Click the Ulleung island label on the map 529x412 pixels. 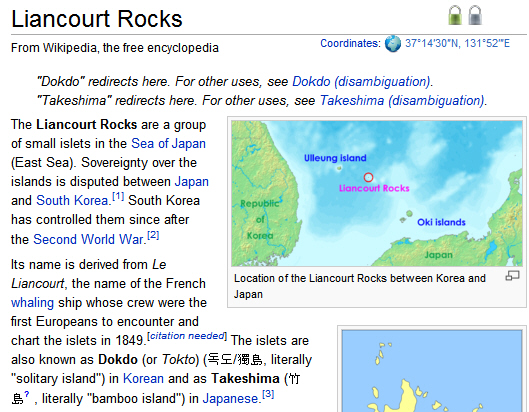tap(335, 158)
